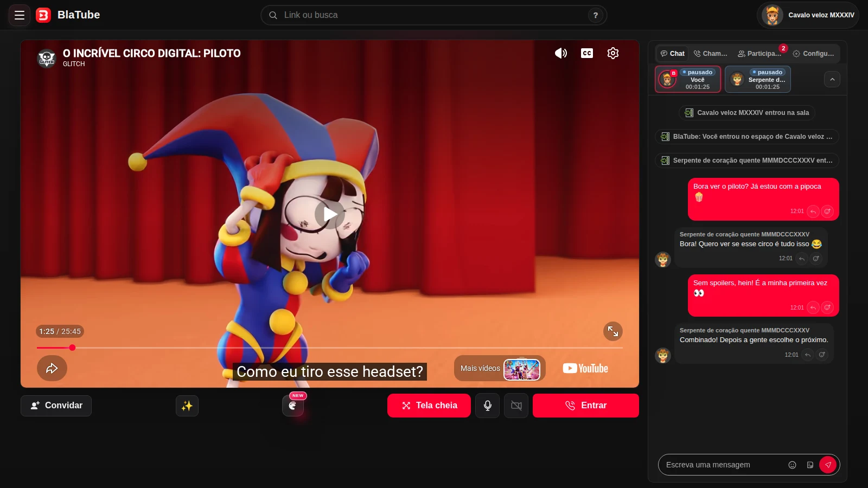The width and height of the screenshot is (868, 488).
Task: Seek on the video progress bar
Action: coord(330,348)
